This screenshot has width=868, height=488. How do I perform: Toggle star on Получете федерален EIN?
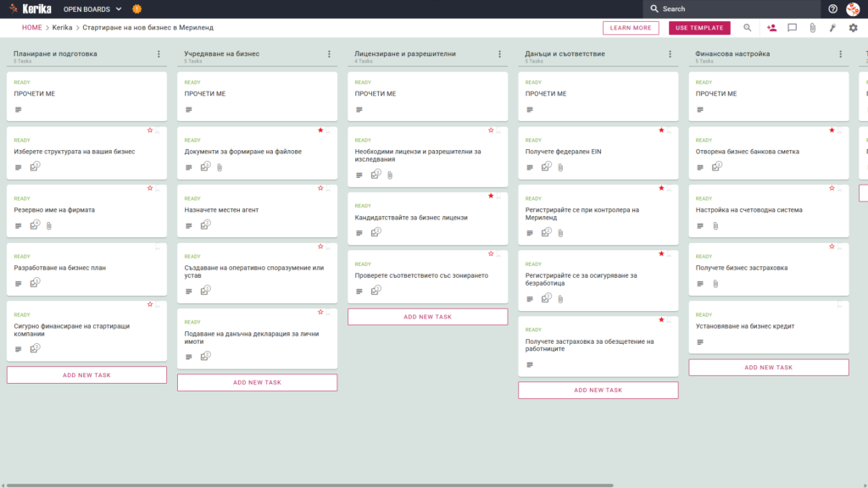[661, 130]
